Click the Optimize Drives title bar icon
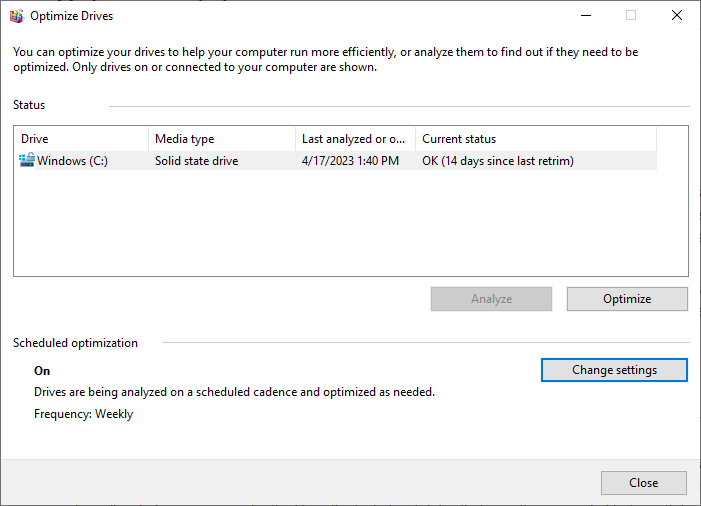The width and height of the screenshot is (701, 506). tap(15, 16)
